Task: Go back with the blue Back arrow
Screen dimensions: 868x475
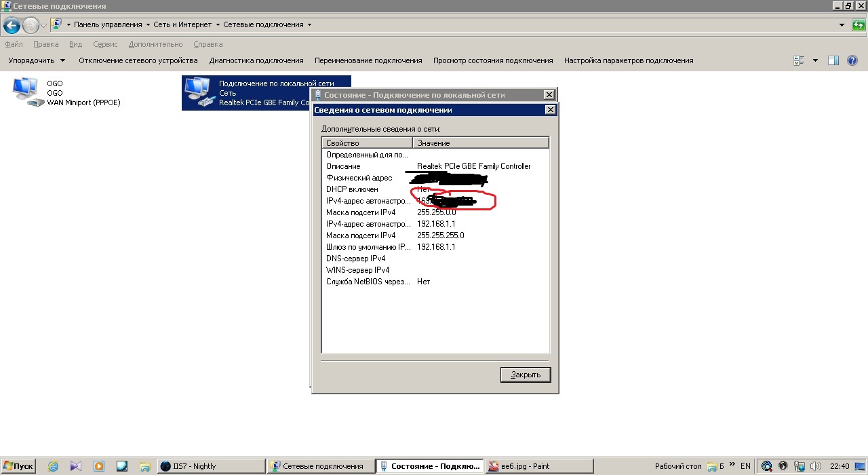Action: pos(12,26)
